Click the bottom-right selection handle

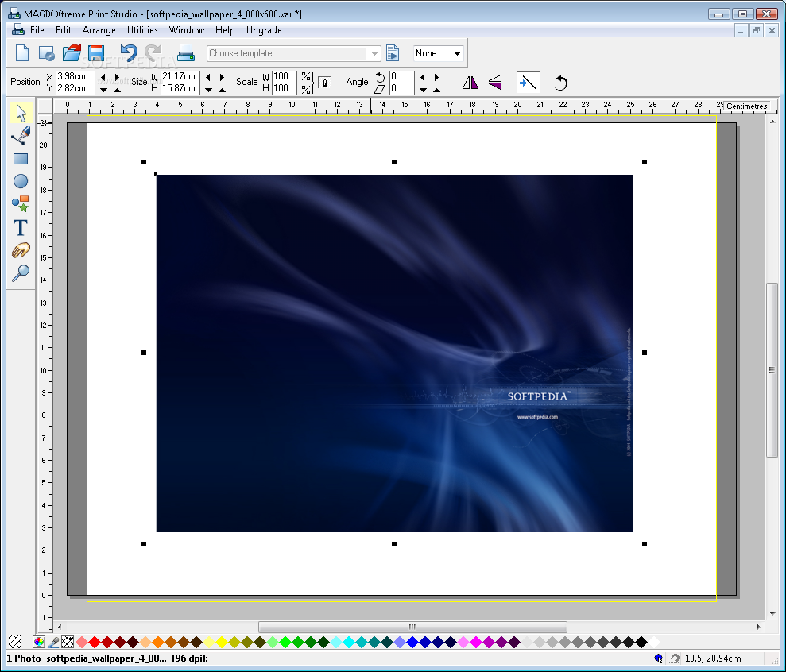pos(645,543)
